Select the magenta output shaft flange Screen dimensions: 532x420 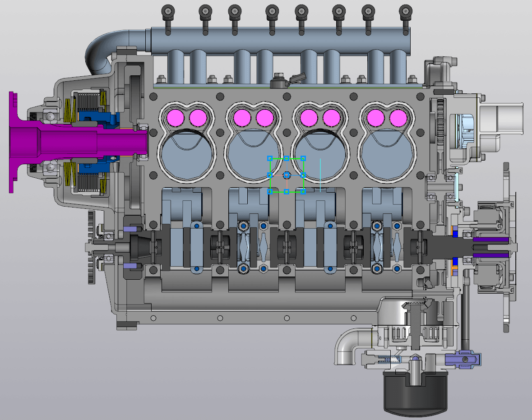[x=14, y=142]
